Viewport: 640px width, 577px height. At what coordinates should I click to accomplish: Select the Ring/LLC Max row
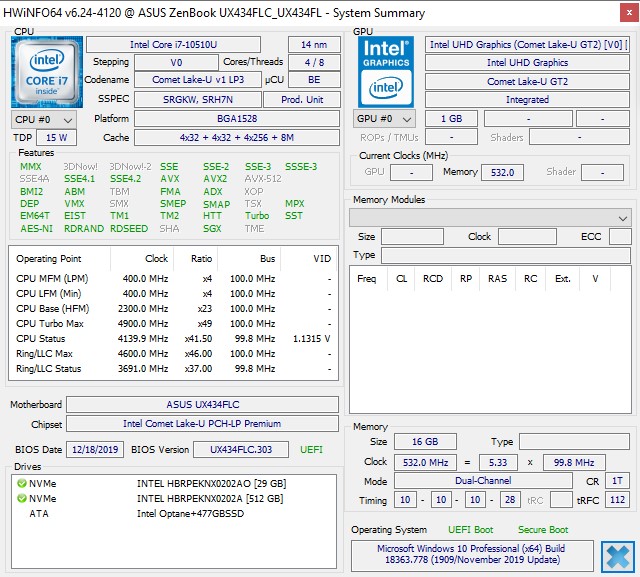173,354
